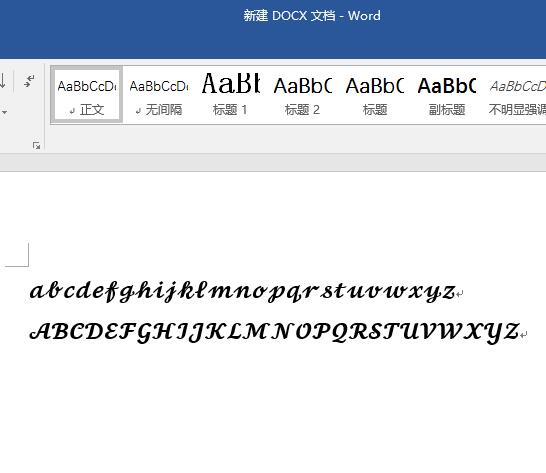Click the paragraph mark after lowercase z
This screenshot has width=546, height=473.
[x=460, y=294]
